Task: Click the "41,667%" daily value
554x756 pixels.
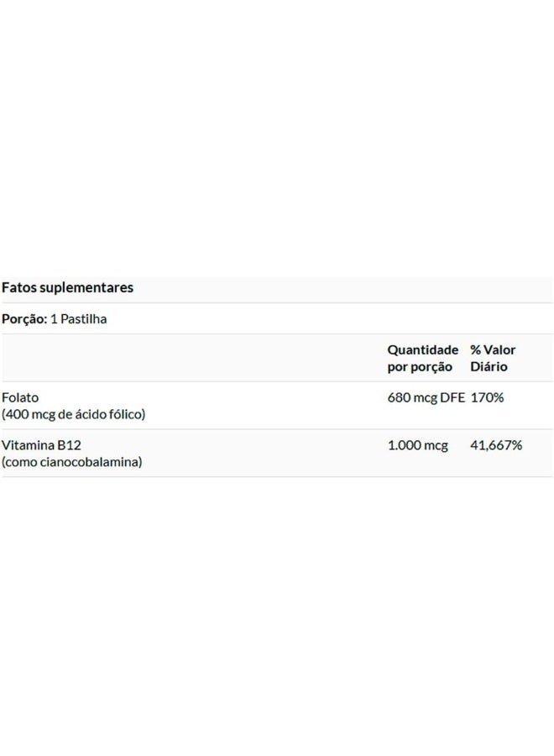Action: point(496,445)
